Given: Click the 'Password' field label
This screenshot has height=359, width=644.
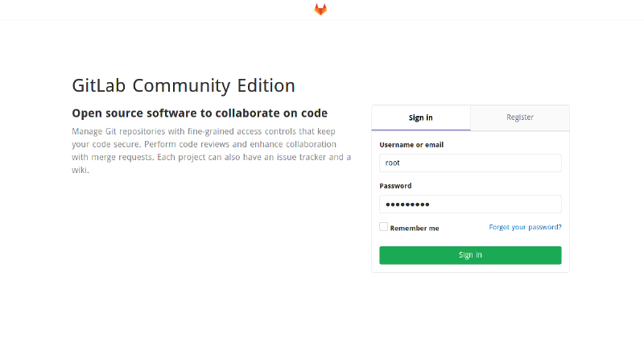Looking at the screenshot, I should coord(395,186).
